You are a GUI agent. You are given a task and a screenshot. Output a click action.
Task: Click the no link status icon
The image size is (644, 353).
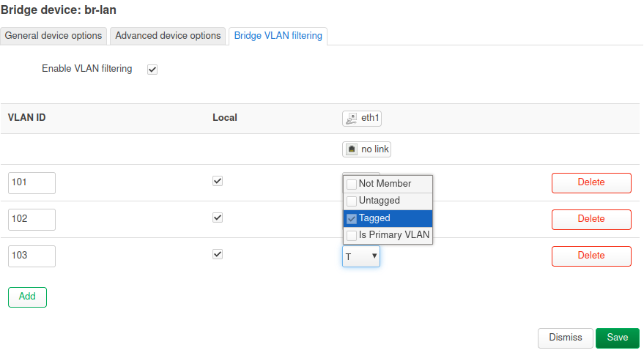[352, 149]
